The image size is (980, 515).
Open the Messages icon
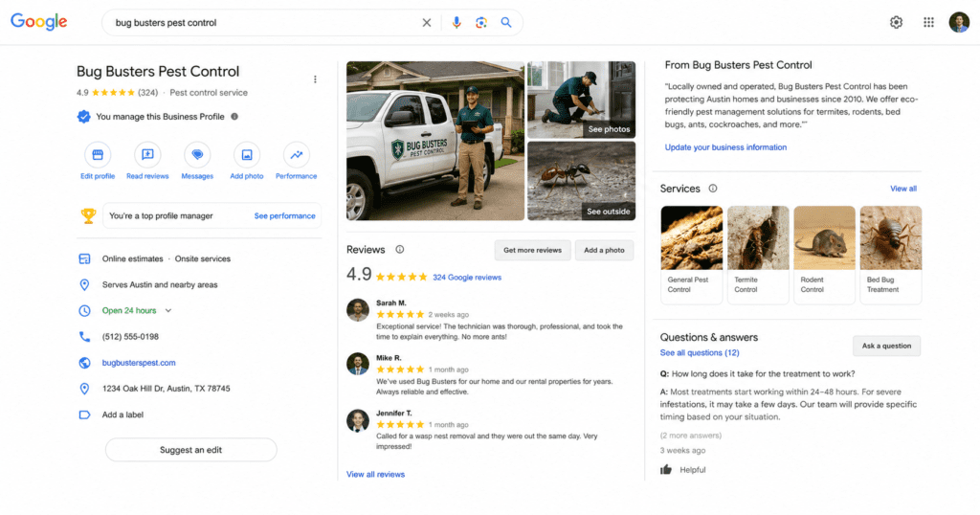tap(197, 154)
